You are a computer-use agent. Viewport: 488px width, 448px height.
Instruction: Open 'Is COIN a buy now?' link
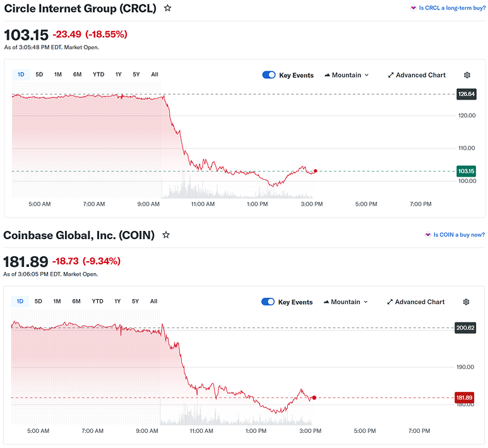point(459,235)
